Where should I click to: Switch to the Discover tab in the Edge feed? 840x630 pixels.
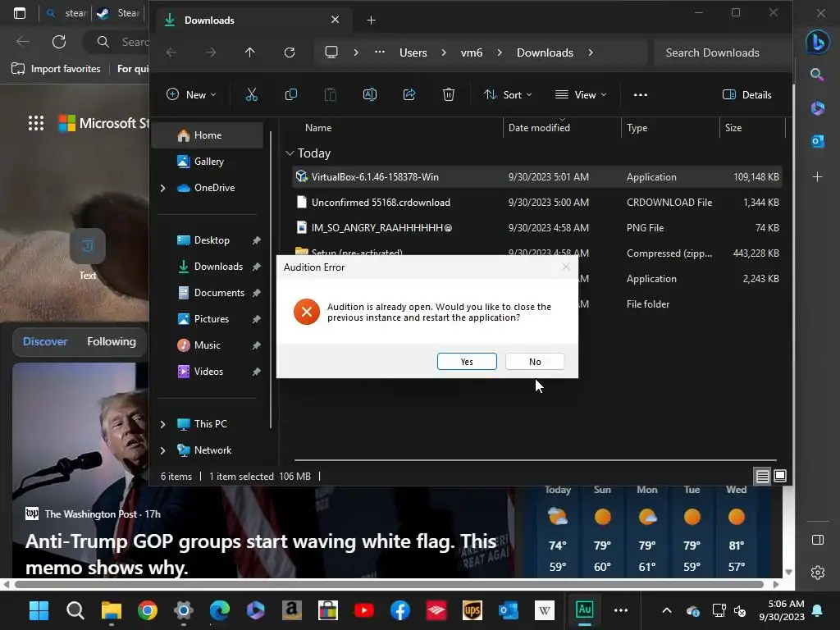pos(45,341)
